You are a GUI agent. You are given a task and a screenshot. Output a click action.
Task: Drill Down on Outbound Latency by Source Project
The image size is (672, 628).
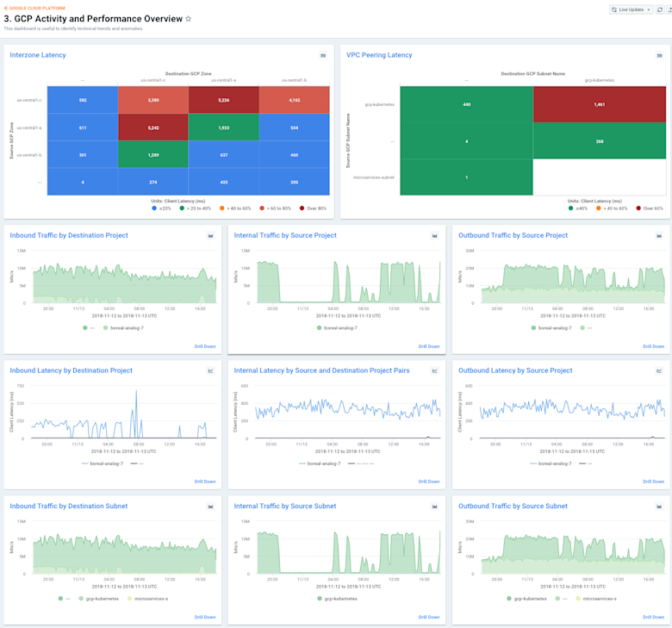(x=653, y=482)
